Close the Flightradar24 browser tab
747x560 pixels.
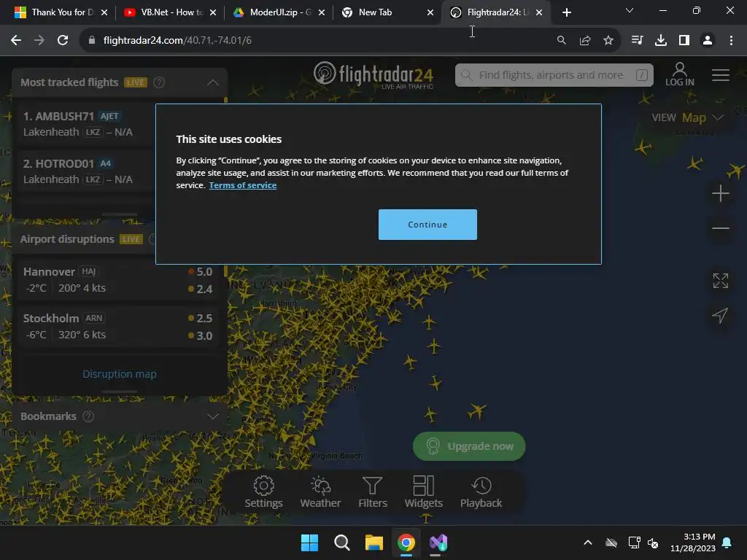click(x=539, y=13)
